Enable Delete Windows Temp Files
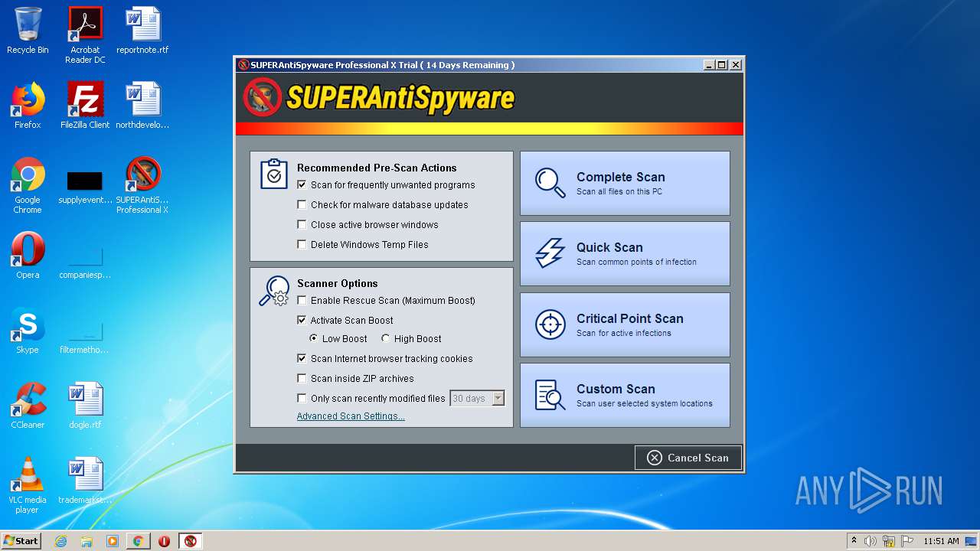The image size is (980, 551). 302,244
